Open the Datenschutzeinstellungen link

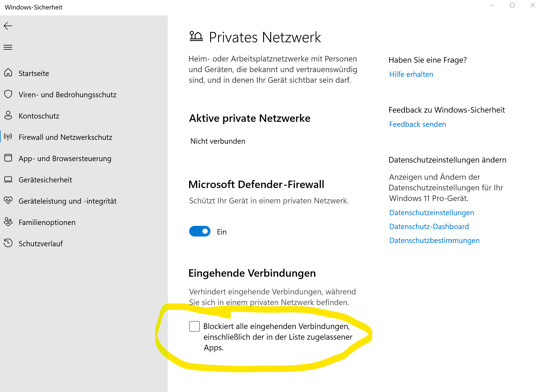pos(432,213)
